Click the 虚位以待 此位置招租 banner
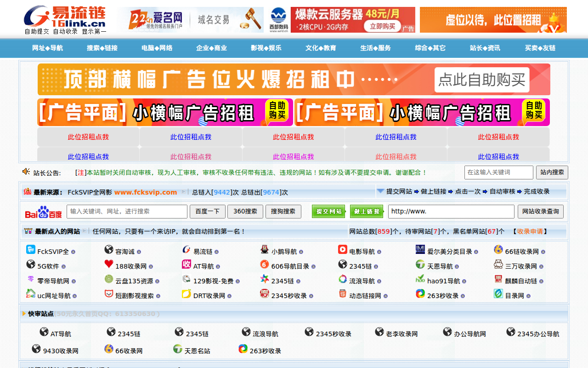The image size is (588, 368). pos(493,20)
